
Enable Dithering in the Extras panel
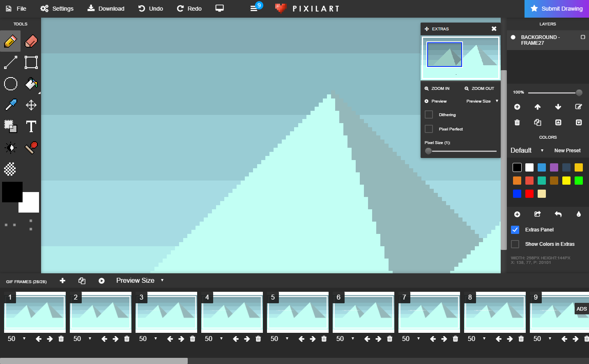[x=428, y=114]
